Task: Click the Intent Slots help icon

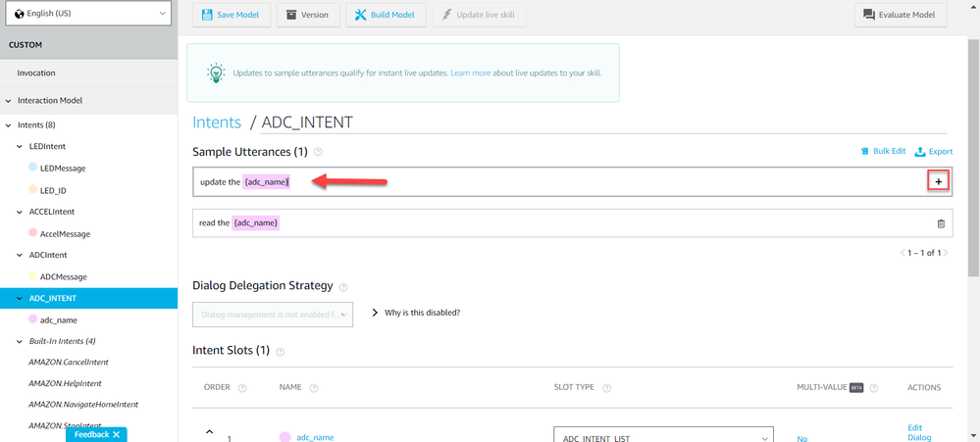Action: (x=281, y=351)
